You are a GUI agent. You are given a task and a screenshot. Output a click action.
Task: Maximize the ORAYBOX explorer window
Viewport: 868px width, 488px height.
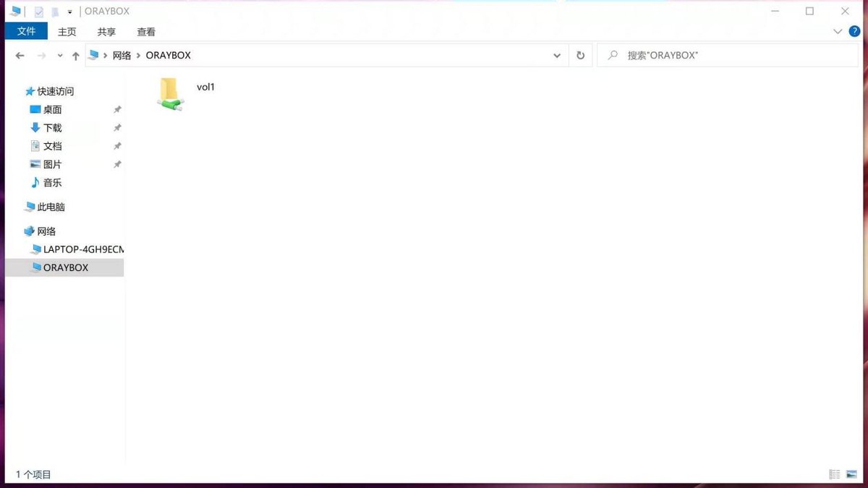tap(809, 12)
